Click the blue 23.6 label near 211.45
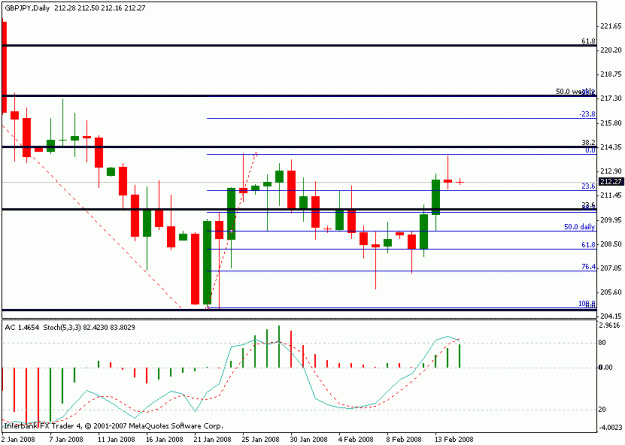Screen dimensions: 625x445 click(588, 186)
